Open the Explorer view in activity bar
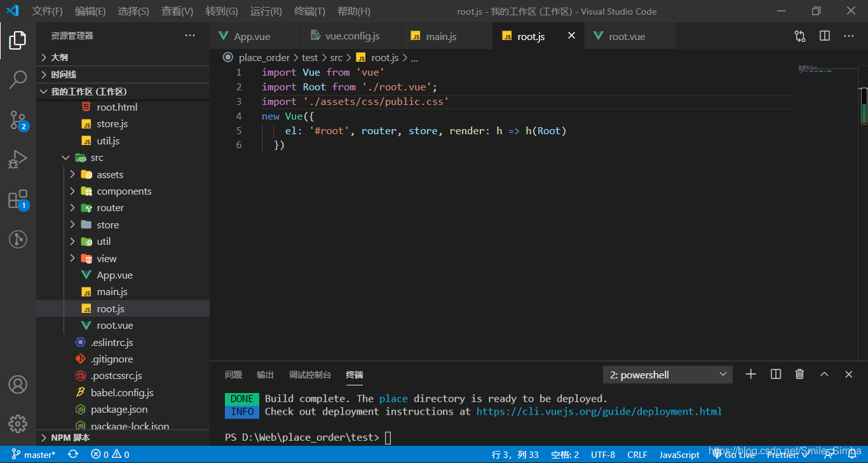This screenshot has height=463, width=868. pyautogui.click(x=18, y=40)
